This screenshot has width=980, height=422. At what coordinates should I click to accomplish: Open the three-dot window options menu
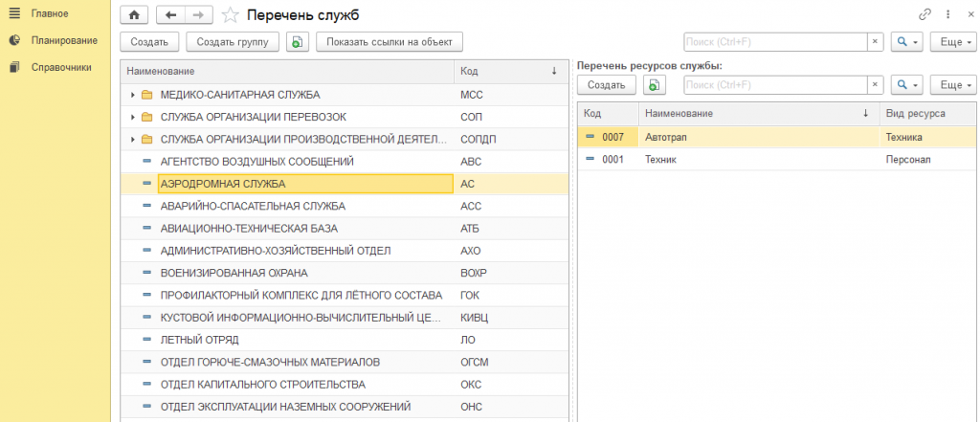(x=948, y=14)
